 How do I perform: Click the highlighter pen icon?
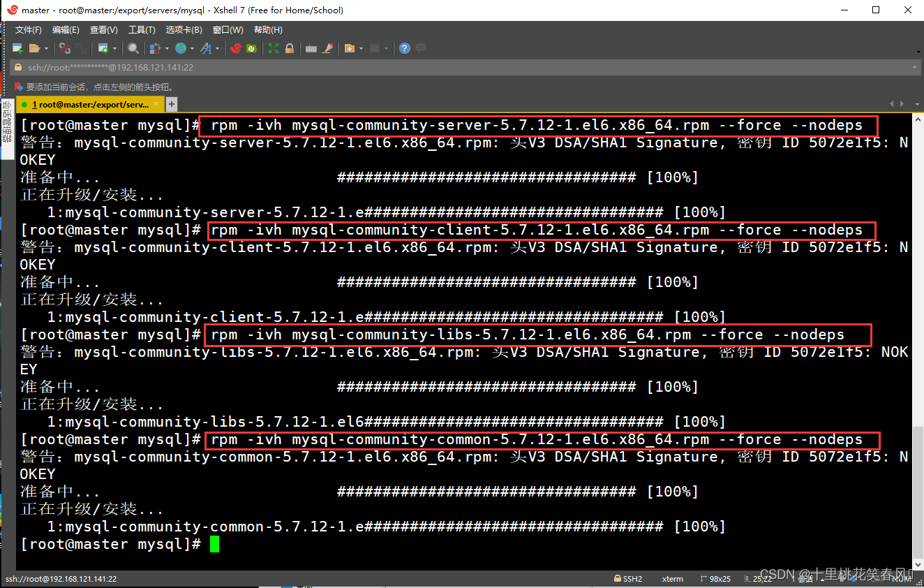tap(327, 48)
